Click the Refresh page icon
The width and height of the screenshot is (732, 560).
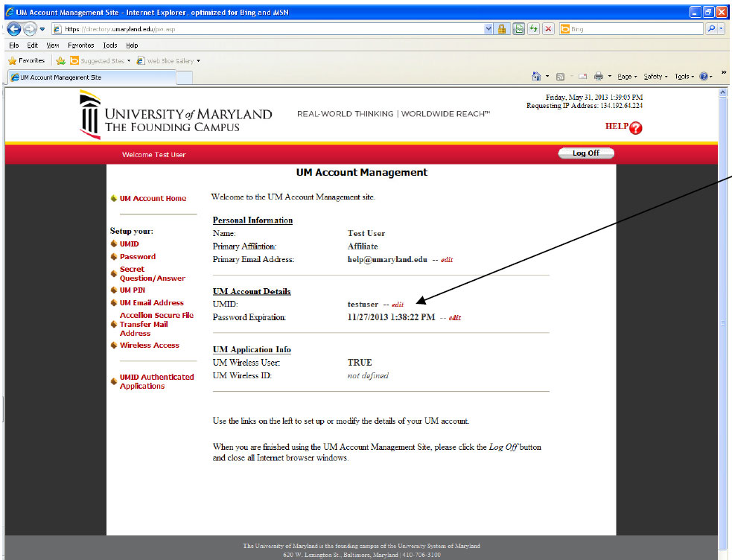coord(534,28)
